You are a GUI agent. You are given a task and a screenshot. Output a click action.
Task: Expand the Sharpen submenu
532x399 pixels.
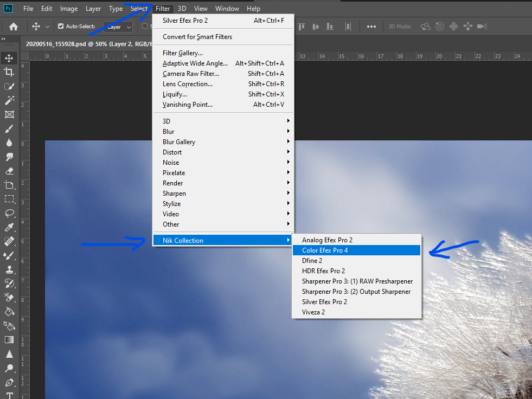pyautogui.click(x=223, y=193)
